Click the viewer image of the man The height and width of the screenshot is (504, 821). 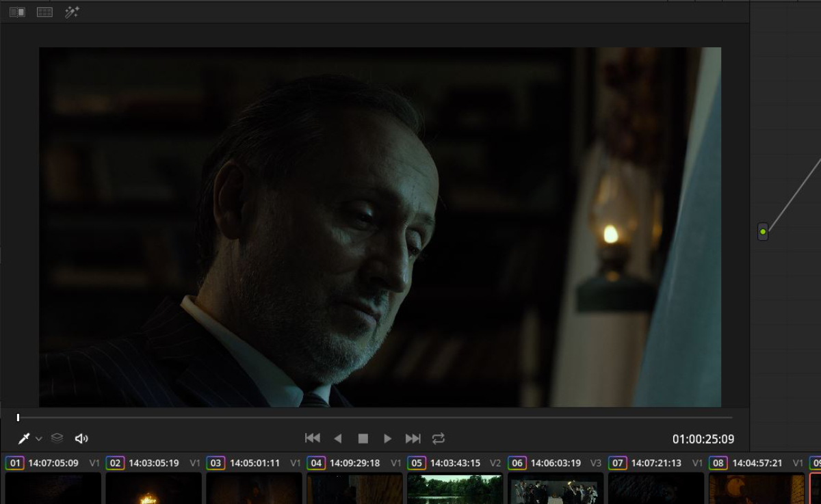coord(380,227)
